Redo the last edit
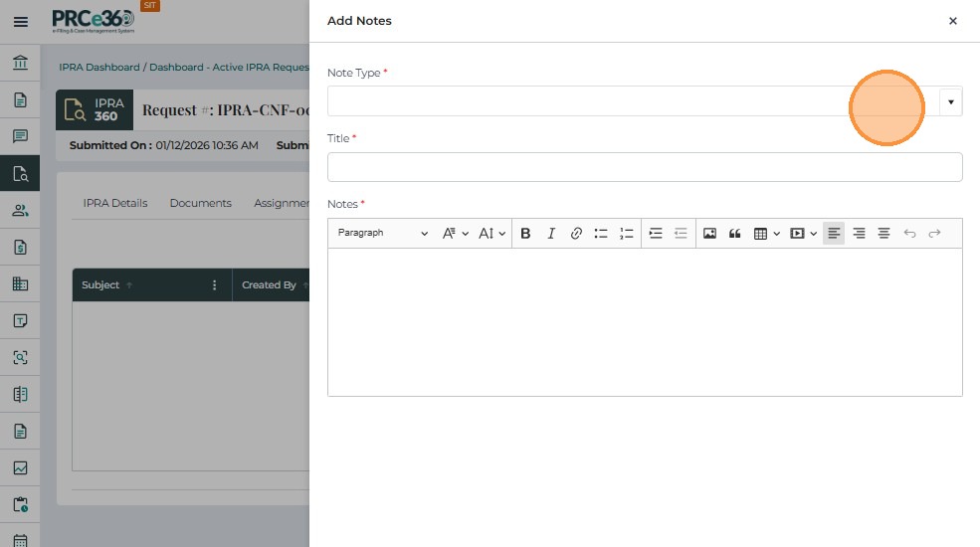Screen dimensions: 980x547 click(934, 233)
